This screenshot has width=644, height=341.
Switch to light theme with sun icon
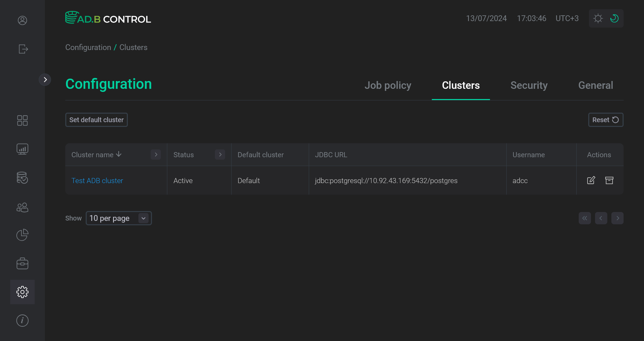pyautogui.click(x=598, y=18)
